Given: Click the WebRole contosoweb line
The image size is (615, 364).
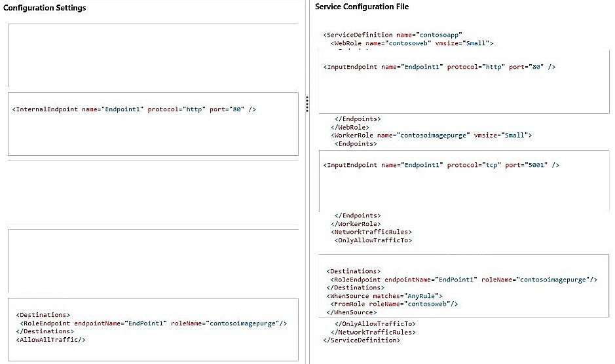Looking at the screenshot, I should [x=412, y=43].
